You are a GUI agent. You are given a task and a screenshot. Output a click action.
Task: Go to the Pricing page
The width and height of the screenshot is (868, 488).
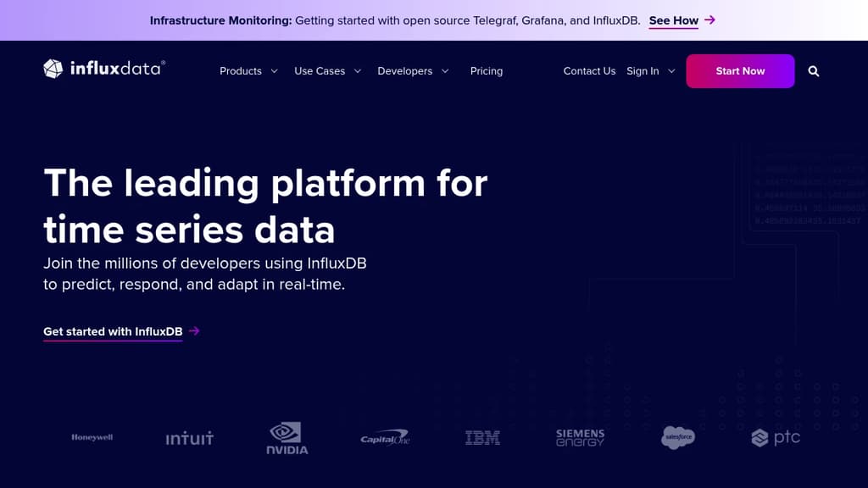[x=487, y=71]
